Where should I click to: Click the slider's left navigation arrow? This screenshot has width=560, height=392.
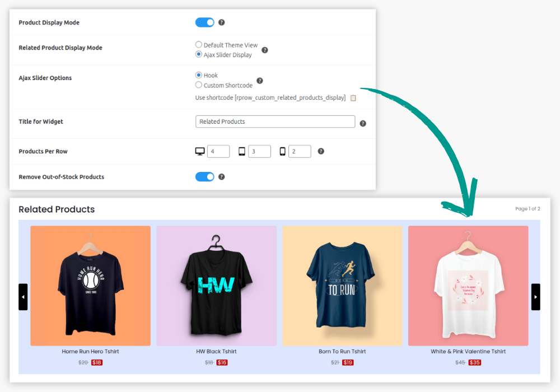pos(23,297)
